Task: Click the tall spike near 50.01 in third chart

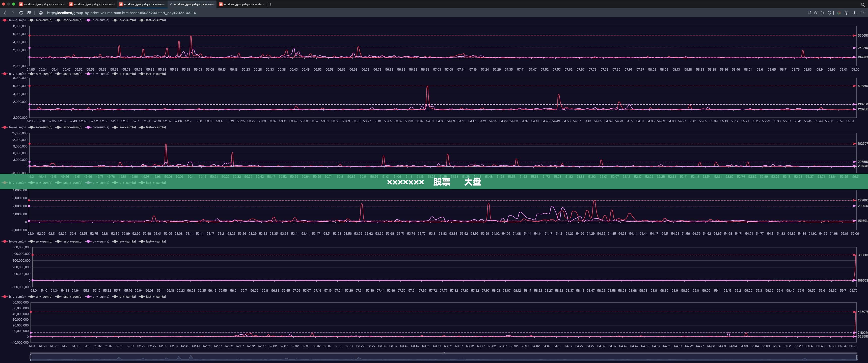Action: [166, 145]
